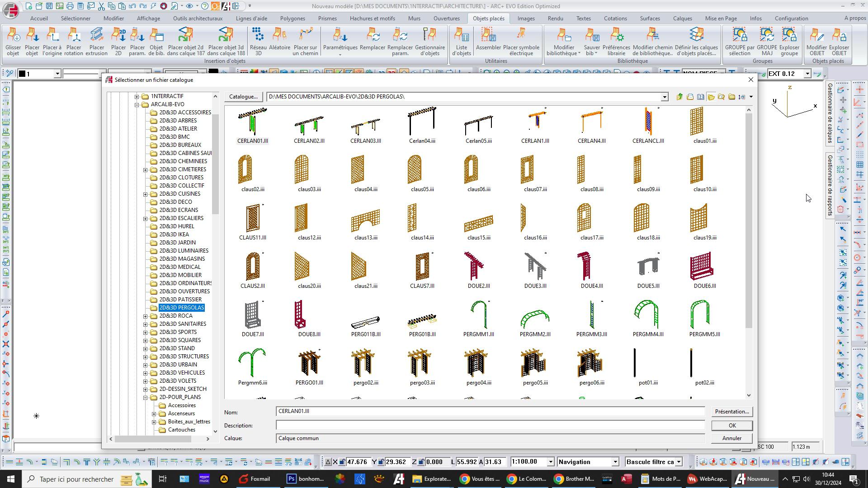Open the 1:100.00 scale dropdown
This screenshot has width=868, height=488.
click(550, 462)
